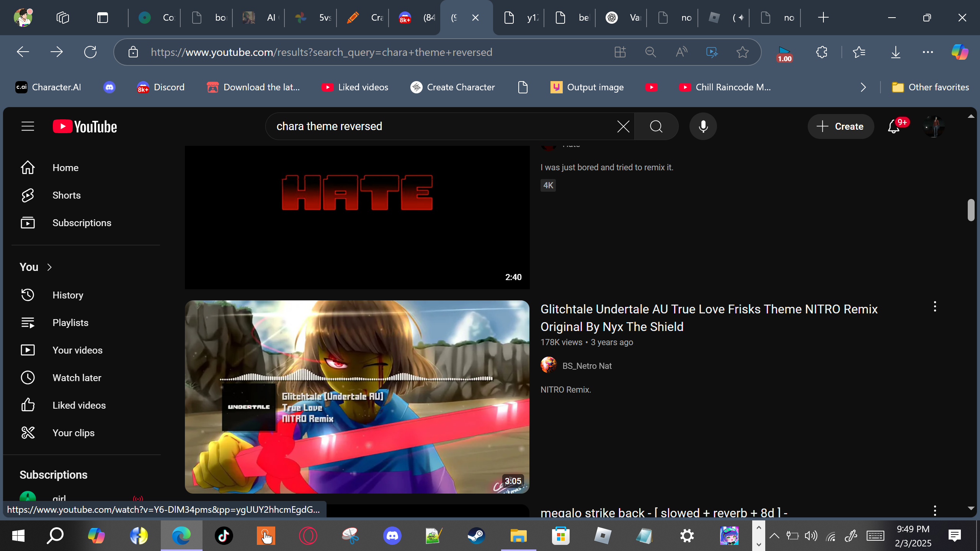
Task: Open the YouTube guide hamburger menu
Action: [28, 126]
